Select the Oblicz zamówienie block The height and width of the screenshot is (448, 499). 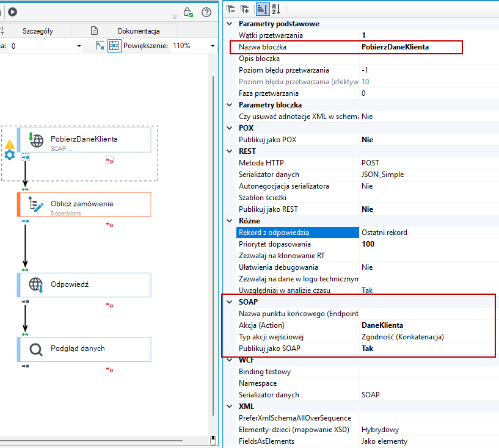(84, 204)
